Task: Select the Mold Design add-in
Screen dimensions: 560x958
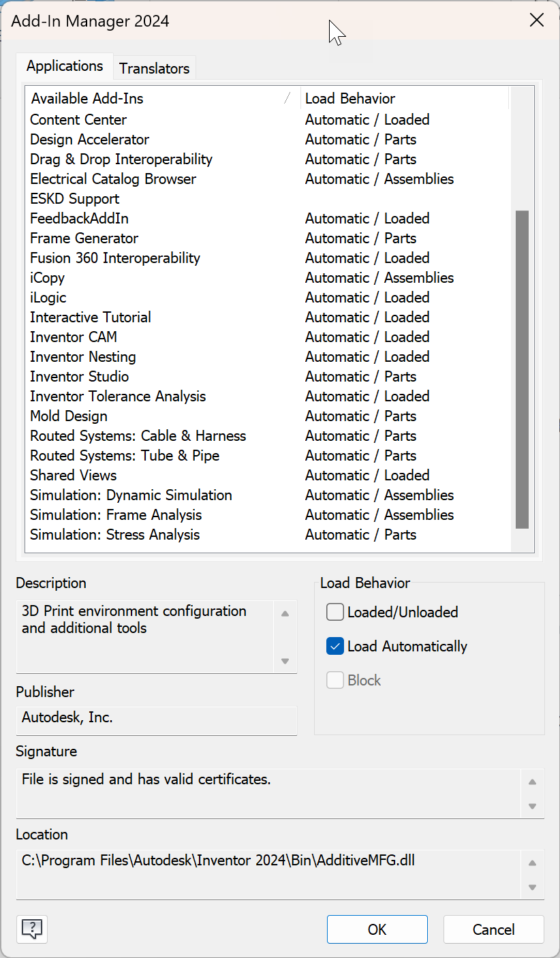Action: pyautogui.click(x=68, y=416)
